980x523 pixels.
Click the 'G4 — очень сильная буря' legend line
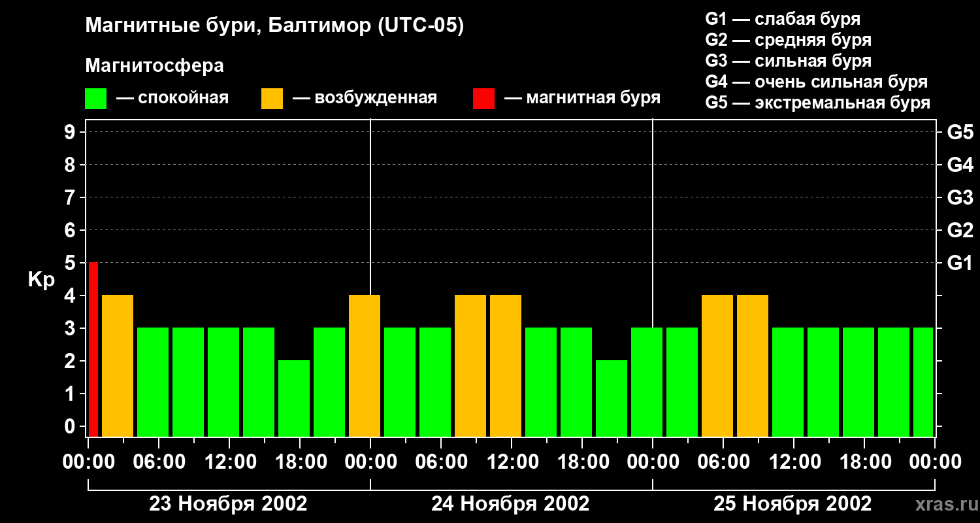tap(817, 82)
